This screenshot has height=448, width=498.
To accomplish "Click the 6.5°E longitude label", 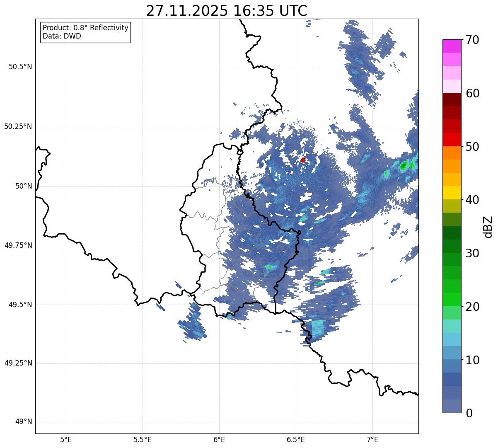I will tap(296, 439).
